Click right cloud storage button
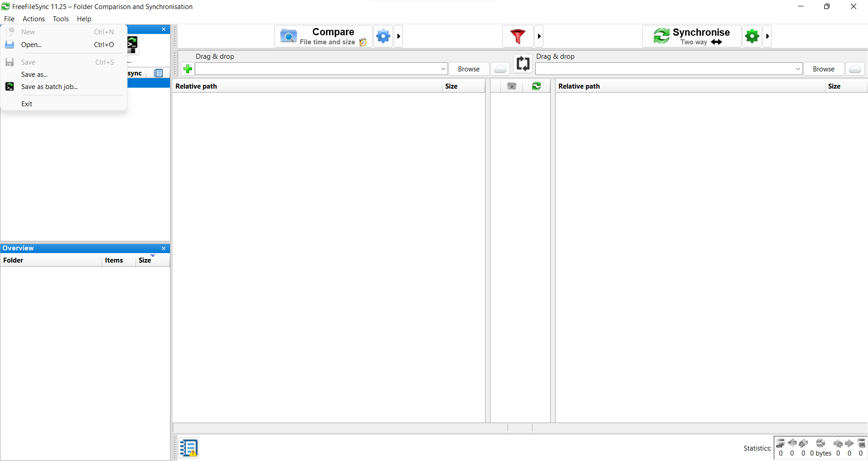Image resolution: width=868 pixels, height=461 pixels. click(855, 69)
